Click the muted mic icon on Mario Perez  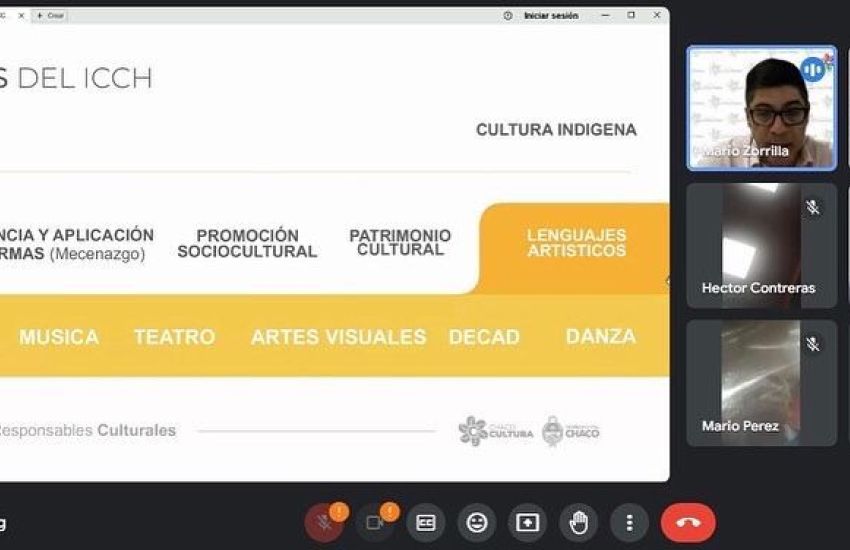pyautogui.click(x=812, y=344)
